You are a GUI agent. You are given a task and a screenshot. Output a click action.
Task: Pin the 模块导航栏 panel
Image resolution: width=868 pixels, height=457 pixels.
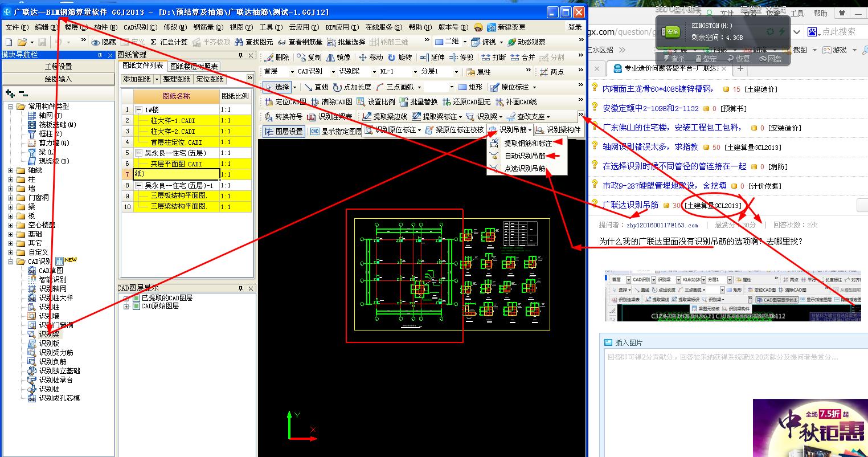(100, 55)
